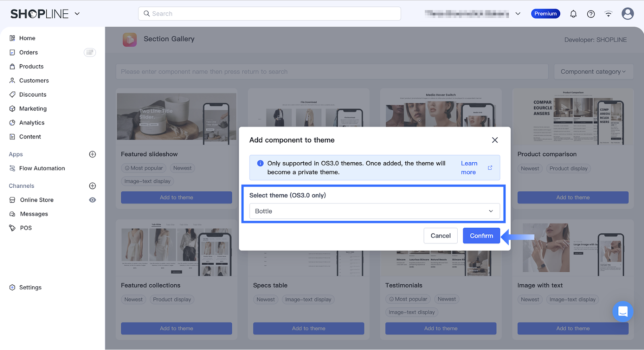Navigate to Products
Screen dimensions: 644x350
31,66
